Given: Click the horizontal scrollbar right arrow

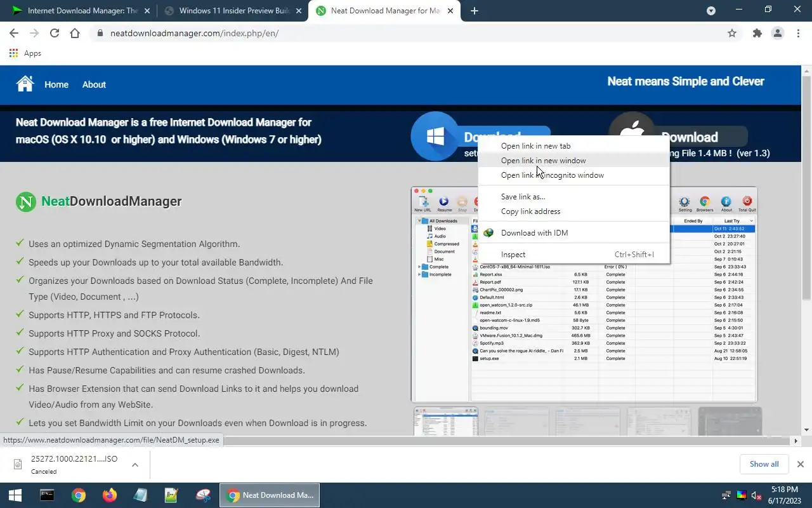Looking at the screenshot, I should pyautogui.click(x=796, y=441).
